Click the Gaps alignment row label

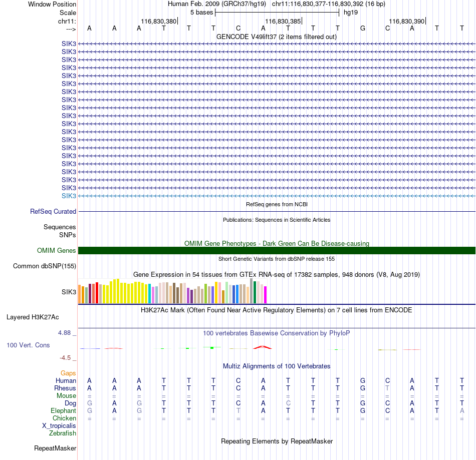coord(68,373)
